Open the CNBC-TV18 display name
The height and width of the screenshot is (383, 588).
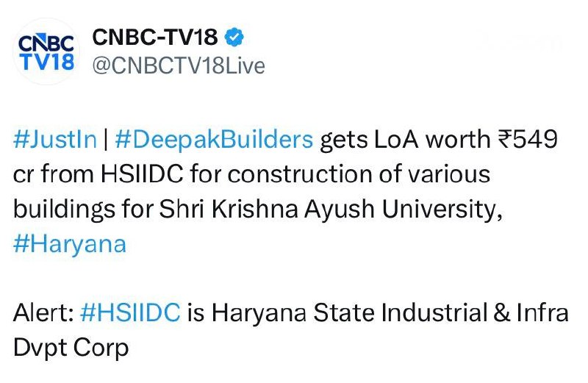(x=155, y=37)
